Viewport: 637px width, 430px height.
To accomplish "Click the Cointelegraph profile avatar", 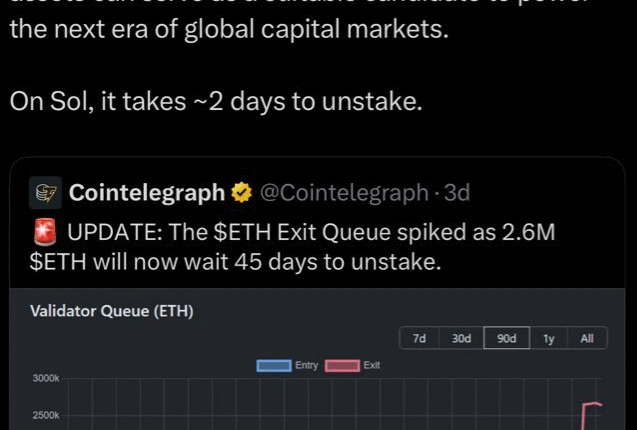I will click(x=45, y=193).
